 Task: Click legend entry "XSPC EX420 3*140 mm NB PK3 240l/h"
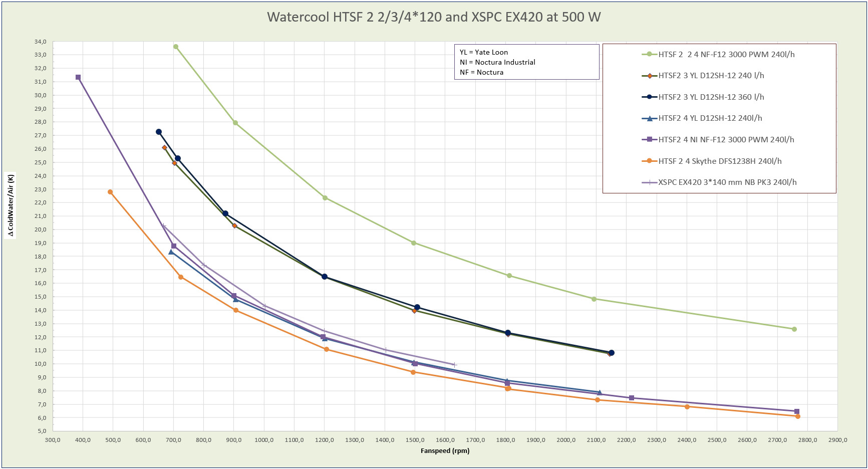pos(719,182)
